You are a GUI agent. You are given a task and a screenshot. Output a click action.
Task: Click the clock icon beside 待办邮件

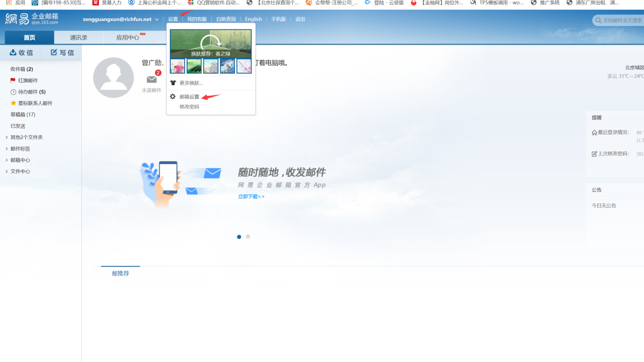pos(13,92)
